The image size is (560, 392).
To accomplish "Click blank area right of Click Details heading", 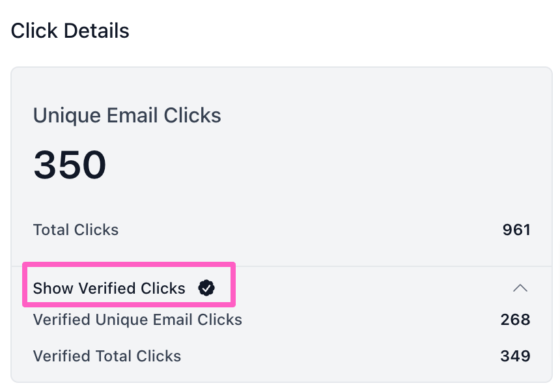I will pyautogui.click(x=339, y=31).
